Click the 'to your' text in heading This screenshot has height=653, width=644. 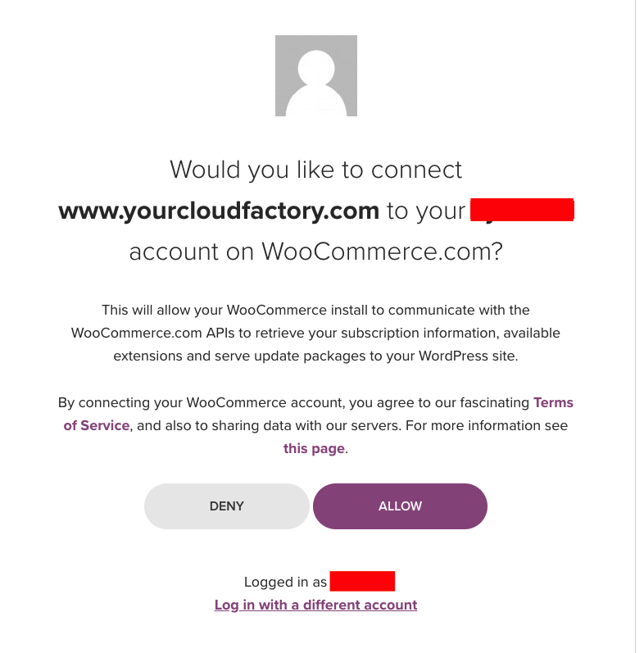pos(426,211)
